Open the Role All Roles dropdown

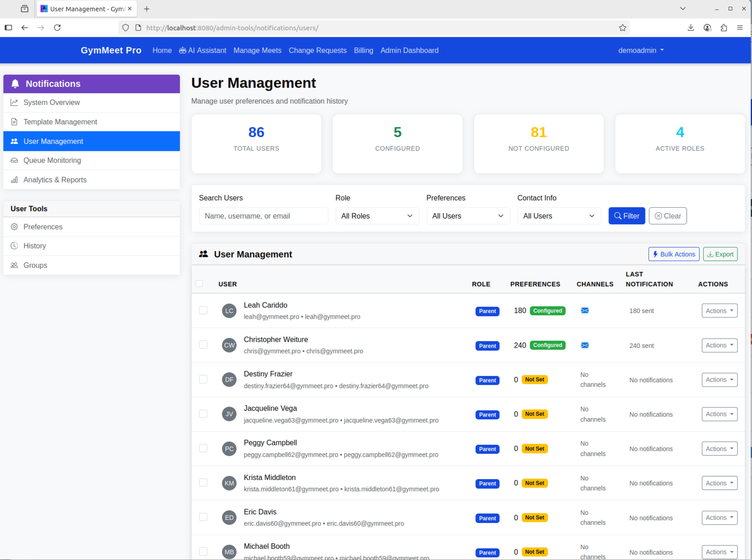point(377,216)
